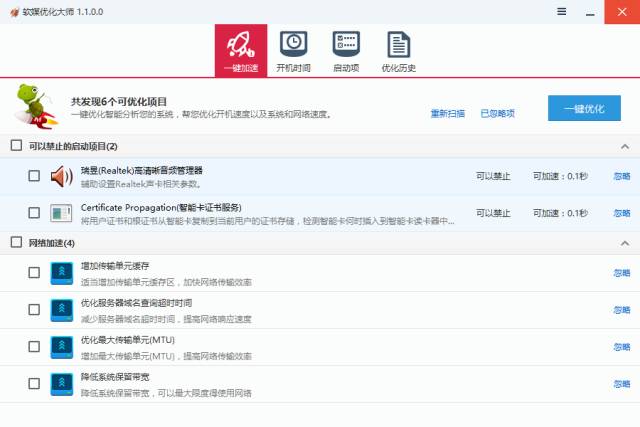
Task: Click the Realtek speaker icon
Action: [x=62, y=176]
